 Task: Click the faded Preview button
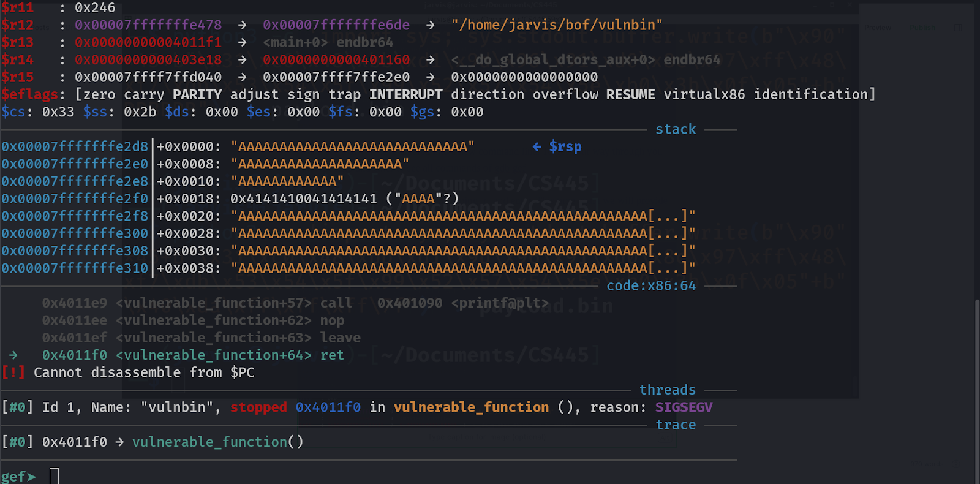pyautogui.click(x=878, y=28)
